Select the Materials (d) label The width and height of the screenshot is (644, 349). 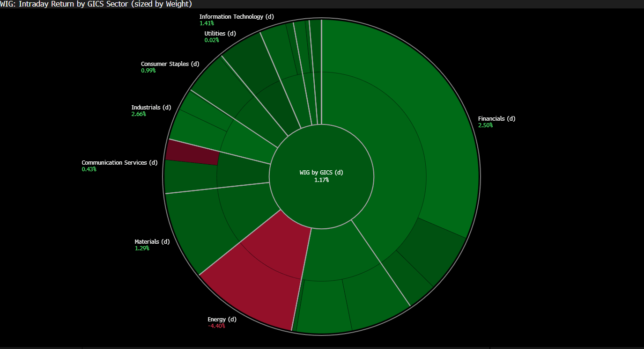152,242
